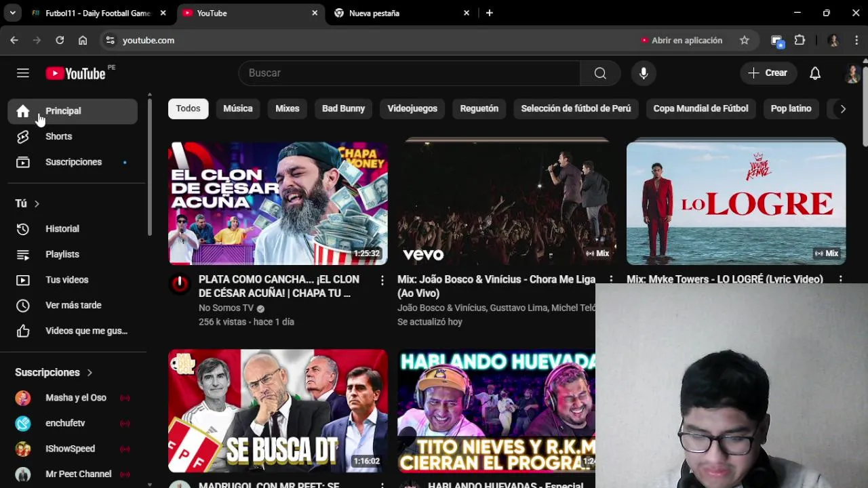Select the Videojuegos filter chip
Image resolution: width=868 pixels, height=488 pixels.
412,108
